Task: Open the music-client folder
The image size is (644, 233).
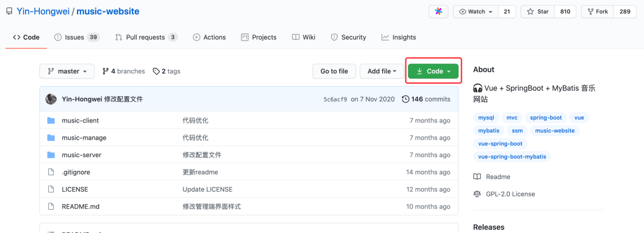Action: [x=80, y=121]
